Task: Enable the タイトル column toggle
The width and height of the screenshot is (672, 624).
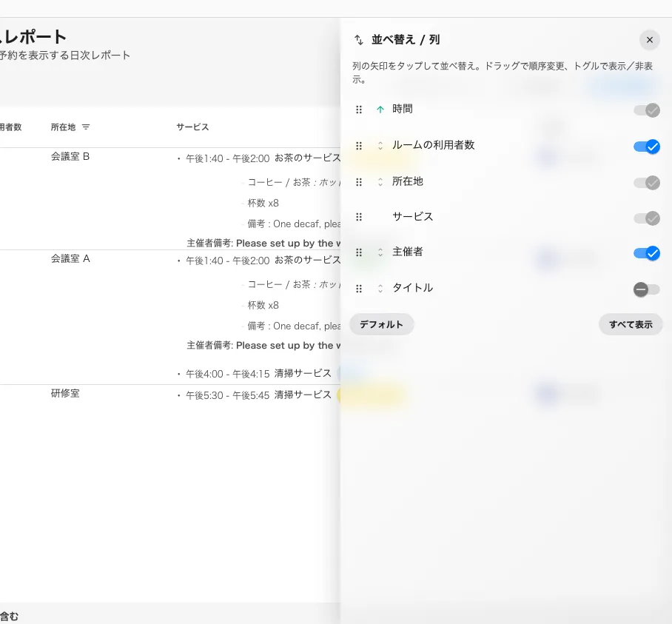Action: (x=647, y=289)
